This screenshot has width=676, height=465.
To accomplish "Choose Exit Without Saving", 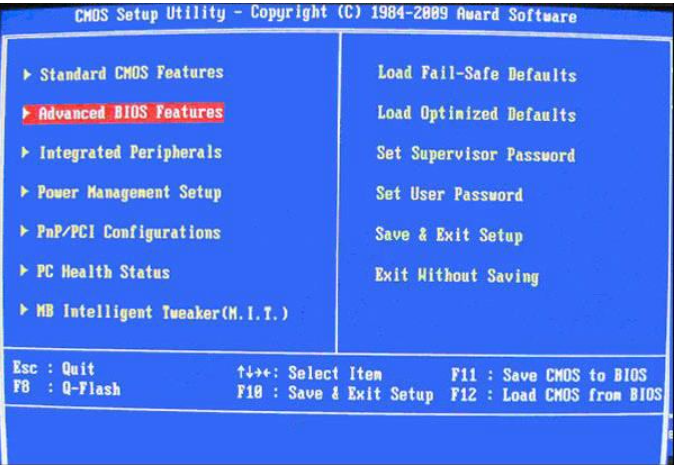I will pos(457,276).
